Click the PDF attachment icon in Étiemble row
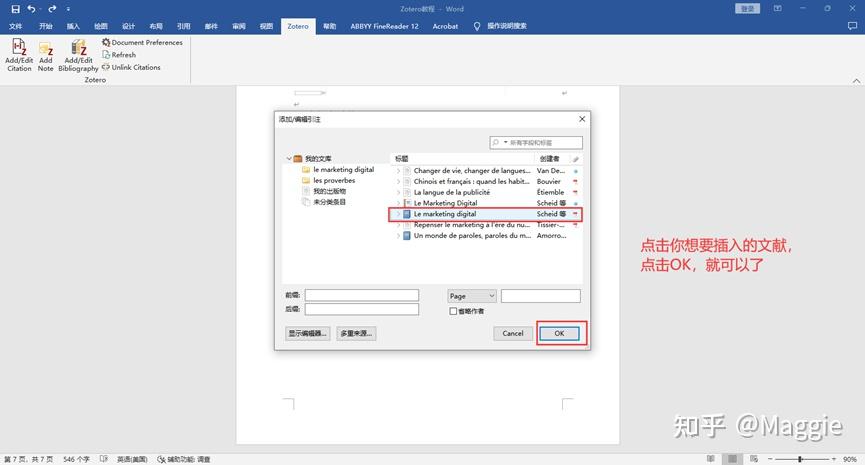Image resolution: width=865 pixels, height=465 pixels. [x=575, y=193]
